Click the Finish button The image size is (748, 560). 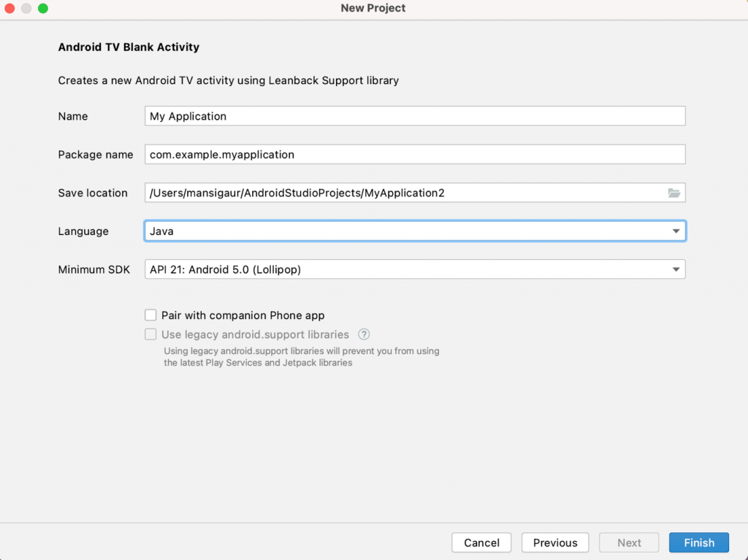(x=699, y=542)
